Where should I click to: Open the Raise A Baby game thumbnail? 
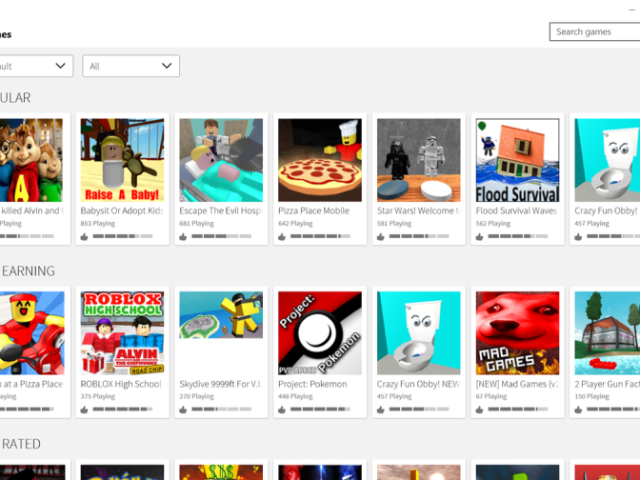[x=122, y=160]
